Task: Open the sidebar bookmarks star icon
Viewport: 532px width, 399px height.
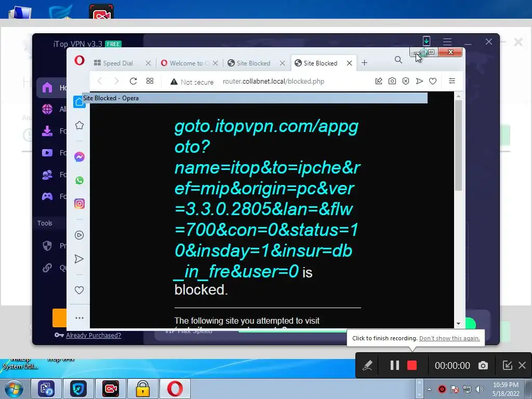Action: click(79, 125)
